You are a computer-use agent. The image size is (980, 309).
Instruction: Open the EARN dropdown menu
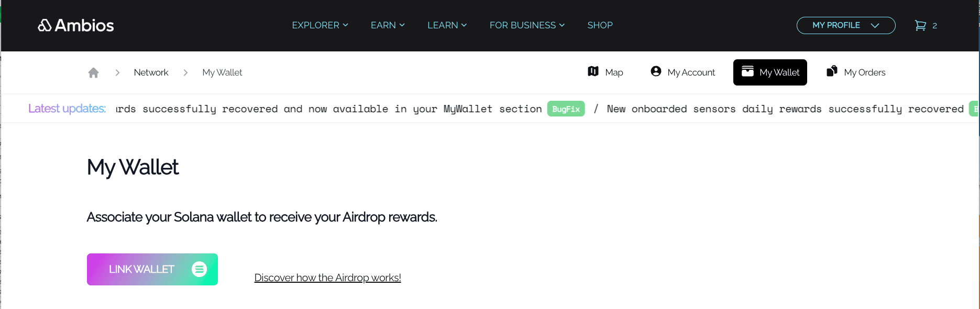(384, 25)
